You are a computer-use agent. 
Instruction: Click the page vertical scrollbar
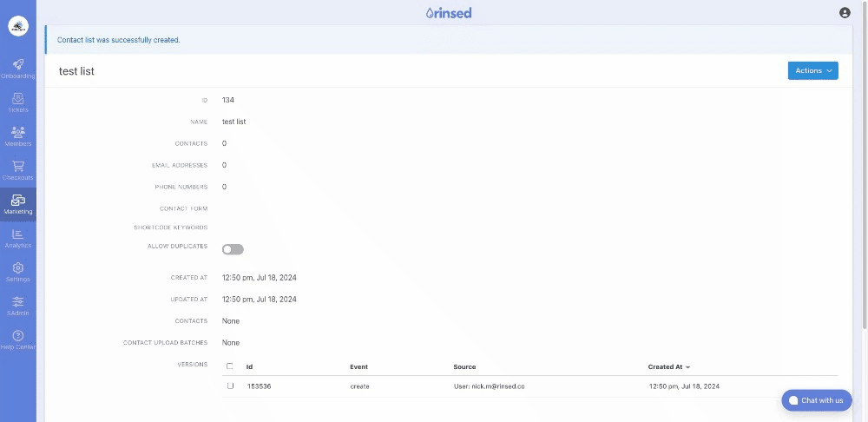(865, 166)
